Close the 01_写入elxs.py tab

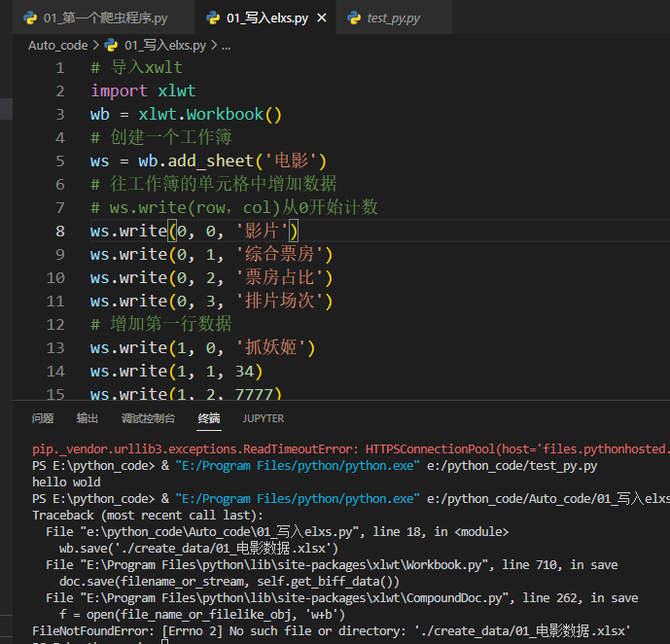click(322, 18)
